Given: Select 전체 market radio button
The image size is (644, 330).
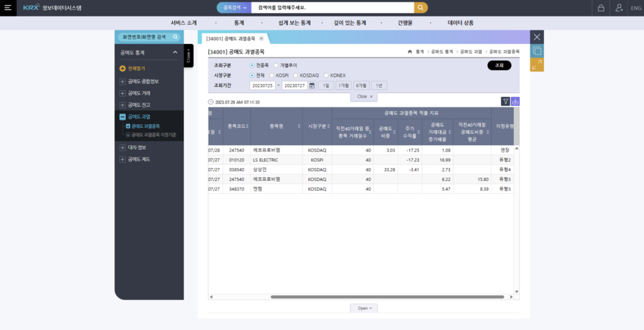Looking at the screenshot, I should click(252, 76).
